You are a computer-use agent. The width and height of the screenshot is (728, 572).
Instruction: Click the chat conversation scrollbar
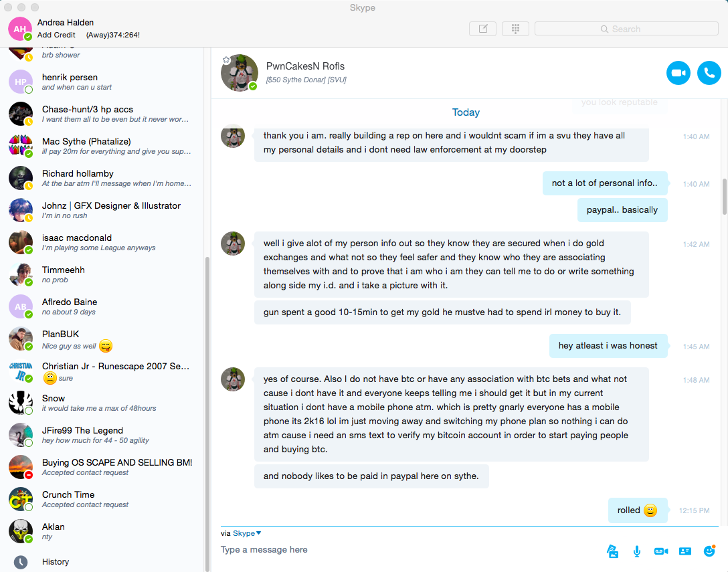724,197
